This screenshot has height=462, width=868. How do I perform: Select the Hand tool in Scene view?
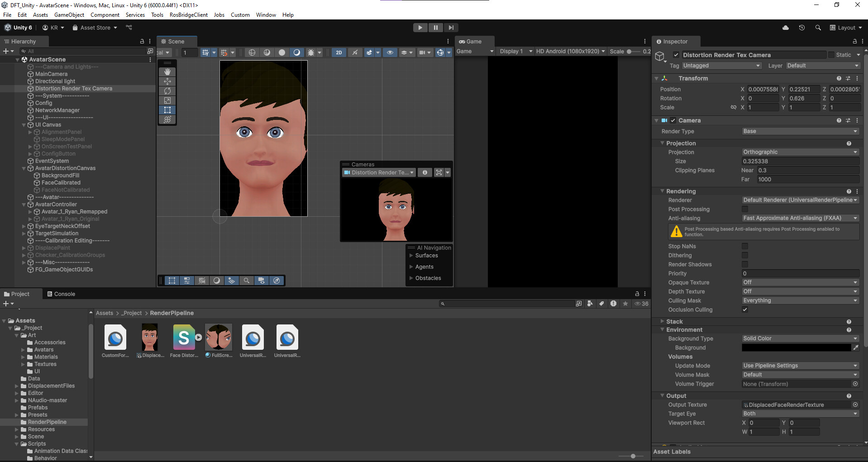[167, 72]
